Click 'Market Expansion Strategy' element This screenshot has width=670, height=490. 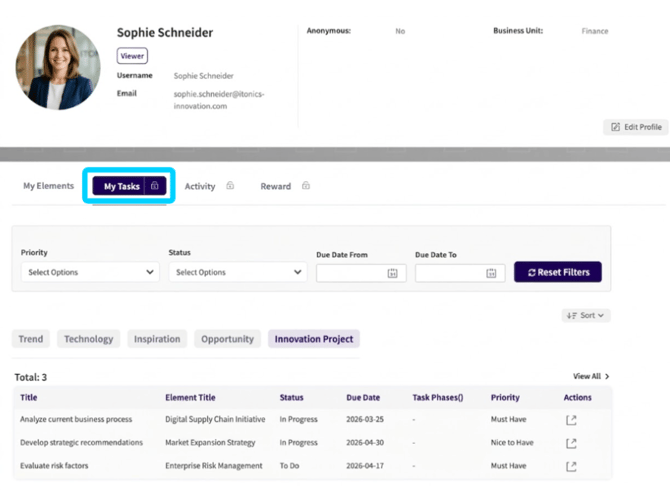210,442
